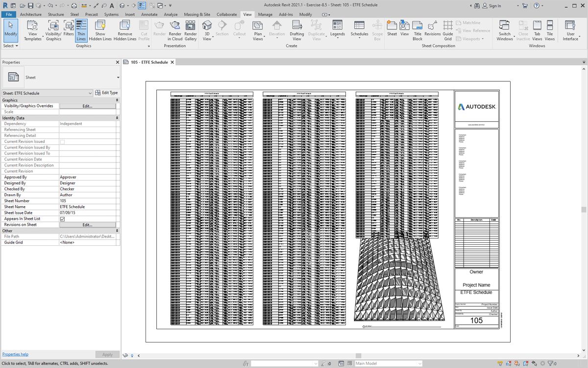Open the Manage ribbon tab

[265, 15]
